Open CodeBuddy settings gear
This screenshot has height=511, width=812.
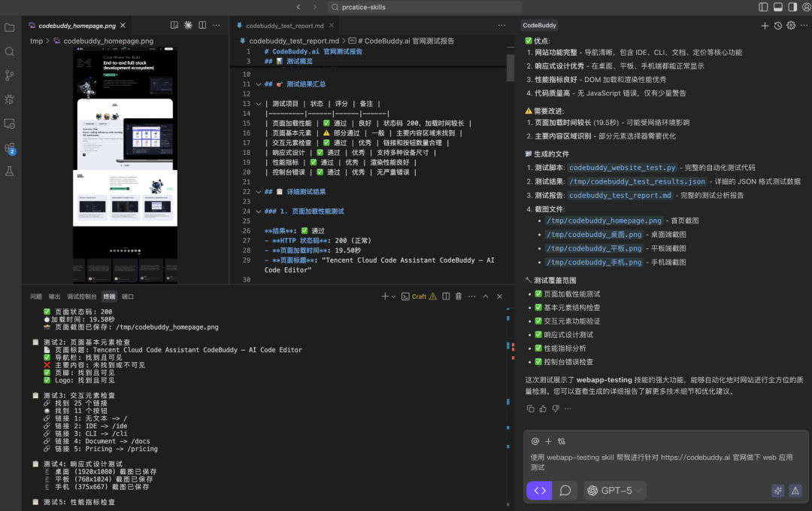tap(791, 26)
